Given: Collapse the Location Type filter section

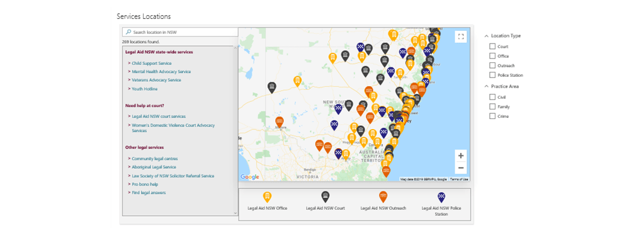Looking at the screenshot, I should pos(487,36).
